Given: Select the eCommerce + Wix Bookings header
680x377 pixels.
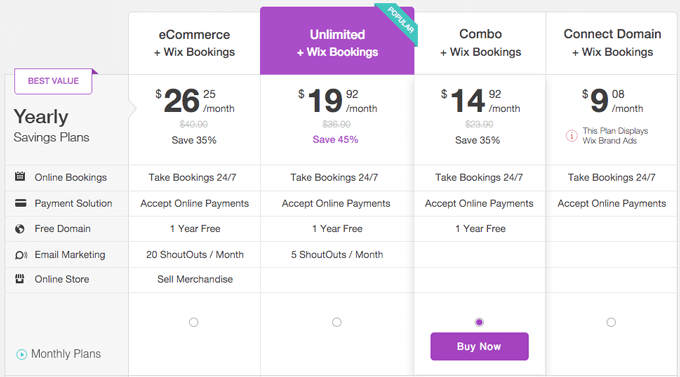Looking at the screenshot, I should pos(194,43).
